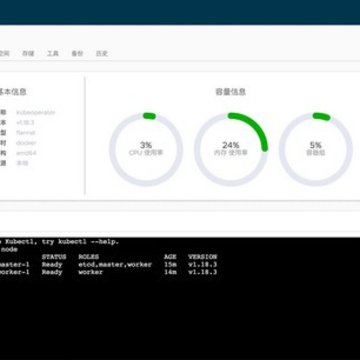Select the 15m age of master-1 node
Image resolution: width=360 pixels, height=360 pixels.
click(x=170, y=264)
